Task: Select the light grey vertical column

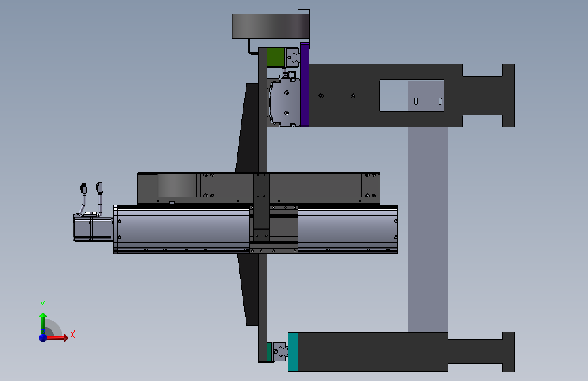Action: (x=428, y=229)
